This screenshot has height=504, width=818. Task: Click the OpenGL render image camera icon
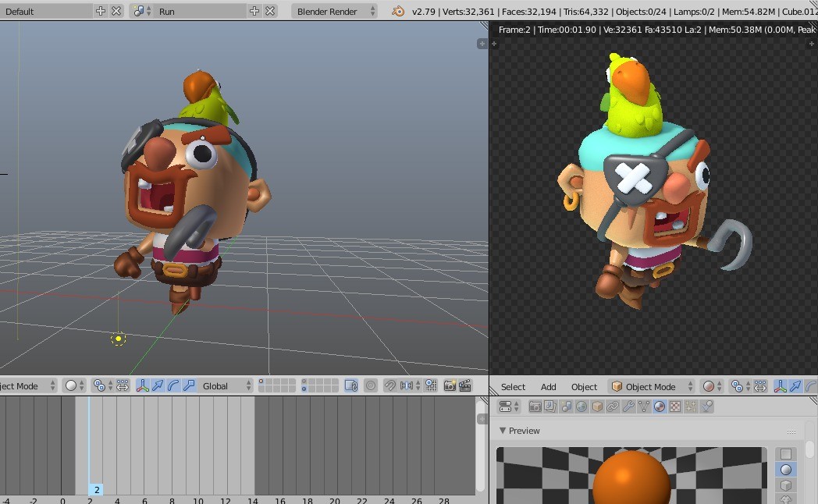450,386
